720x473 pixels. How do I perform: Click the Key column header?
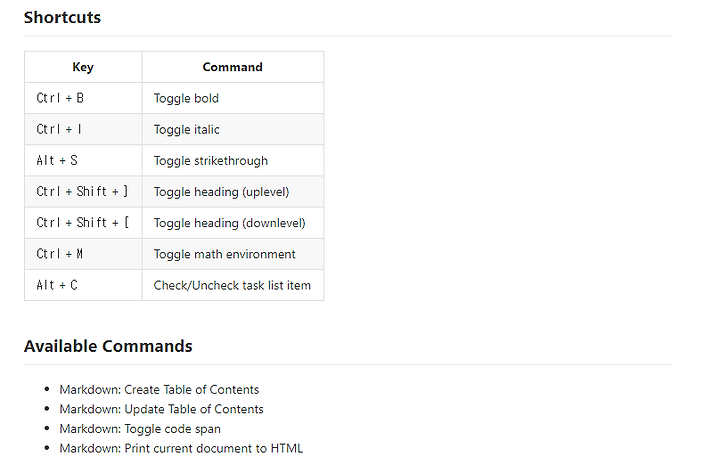click(x=83, y=67)
